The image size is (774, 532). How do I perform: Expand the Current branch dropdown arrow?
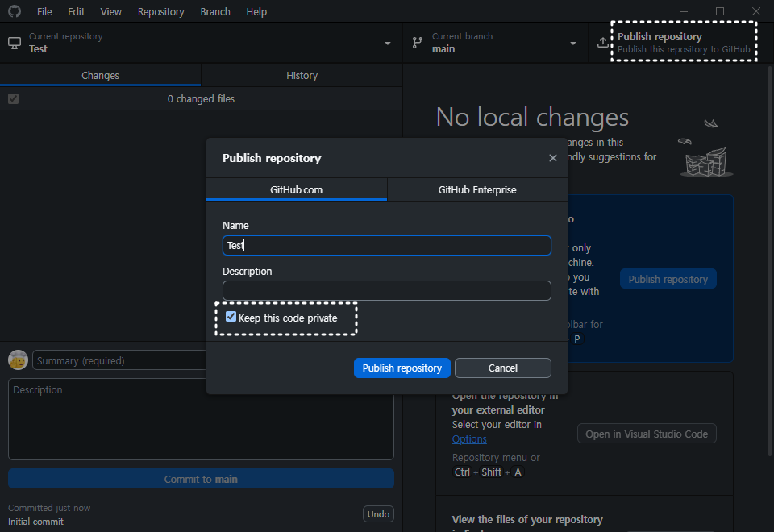[573, 44]
